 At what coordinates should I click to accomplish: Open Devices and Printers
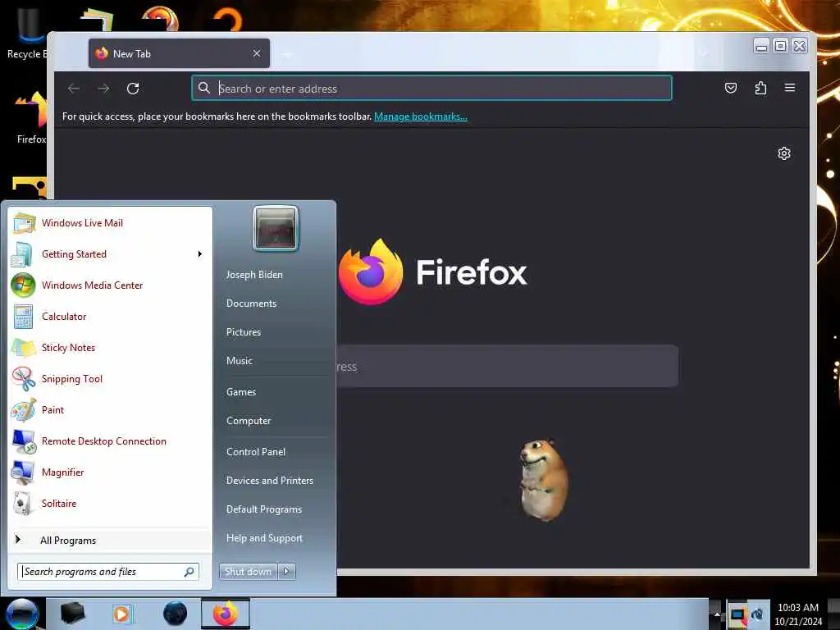pyautogui.click(x=270, y=481)
